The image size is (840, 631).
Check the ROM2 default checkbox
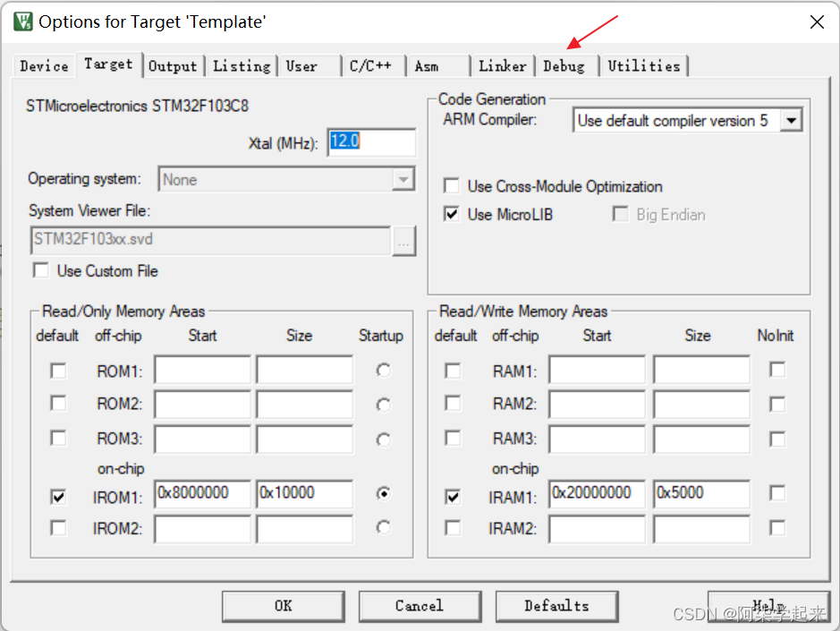58,403
